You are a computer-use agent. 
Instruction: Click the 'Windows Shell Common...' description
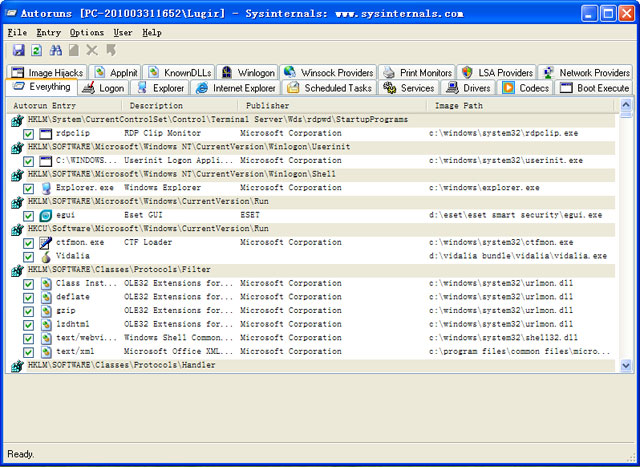[178, 338]
